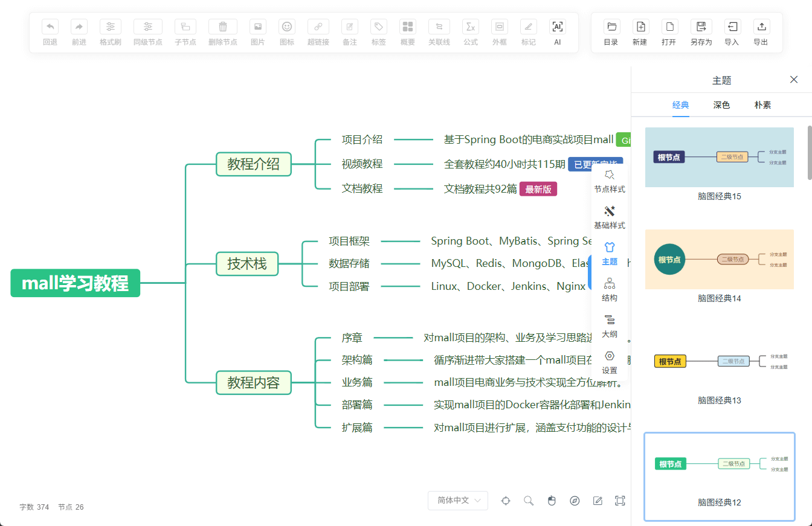The width and height of the screenshot is (812, 526).
Task: Click the theme list vertical scrollbar
Action: pyautogui.click(x=809, y=153)
